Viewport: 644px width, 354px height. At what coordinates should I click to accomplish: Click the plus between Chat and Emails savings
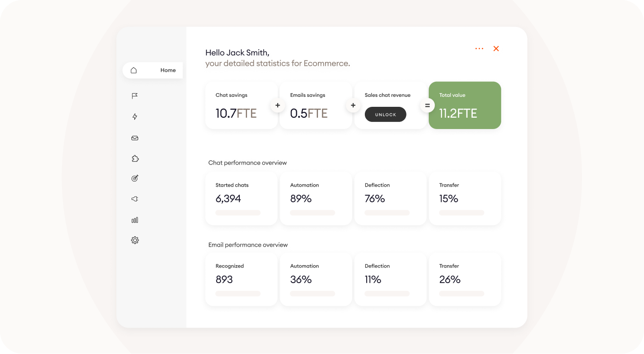277,105
